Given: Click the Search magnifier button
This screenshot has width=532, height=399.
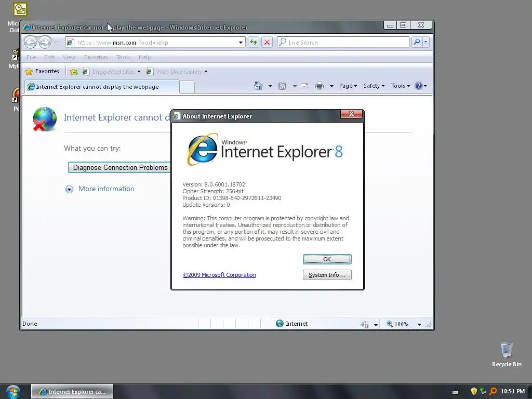Looking at the screenshot, I should (417, 43).
